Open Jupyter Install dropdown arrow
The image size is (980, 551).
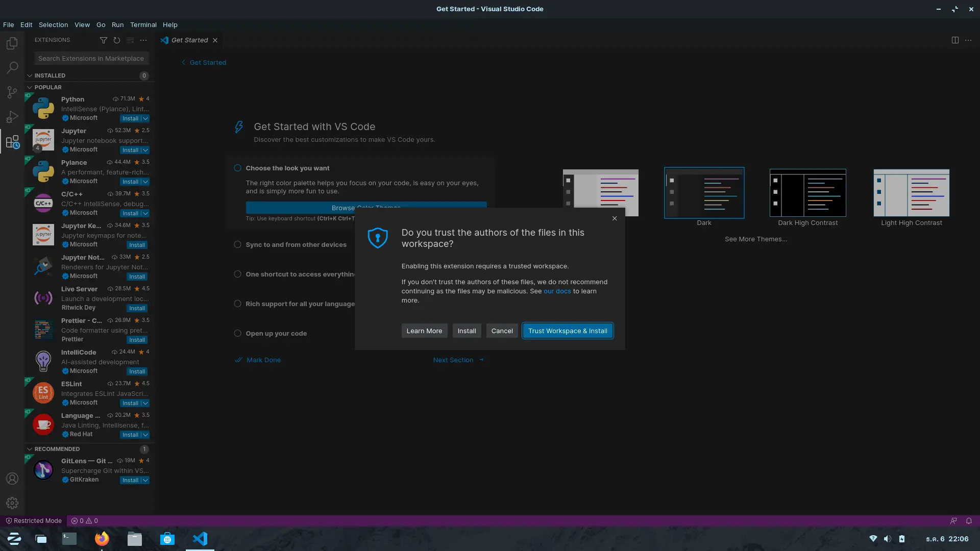[x=145, y=150]
